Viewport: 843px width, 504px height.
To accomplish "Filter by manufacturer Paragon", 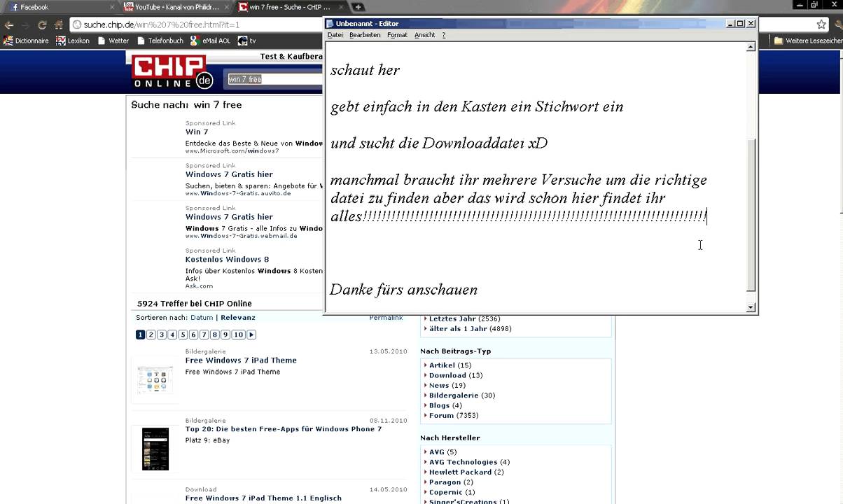I will [445, 482].
